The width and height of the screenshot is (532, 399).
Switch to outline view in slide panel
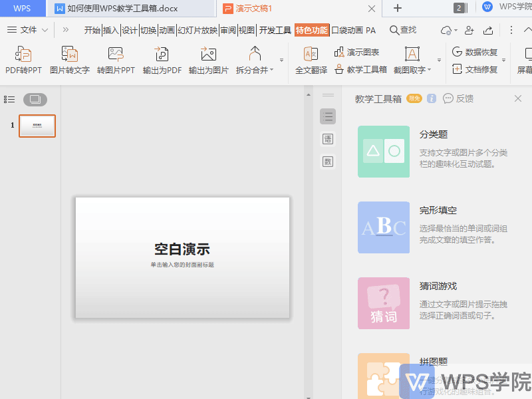click(x=9, y=100)
